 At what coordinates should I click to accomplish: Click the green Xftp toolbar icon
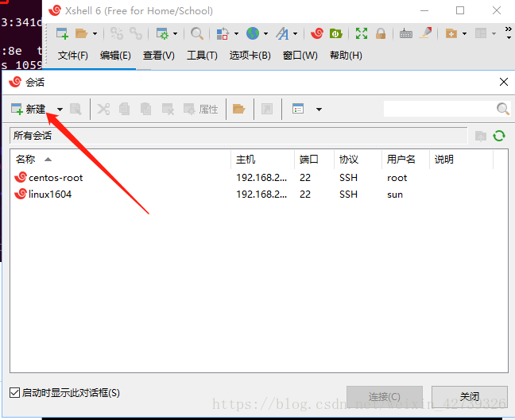[335, 33]
